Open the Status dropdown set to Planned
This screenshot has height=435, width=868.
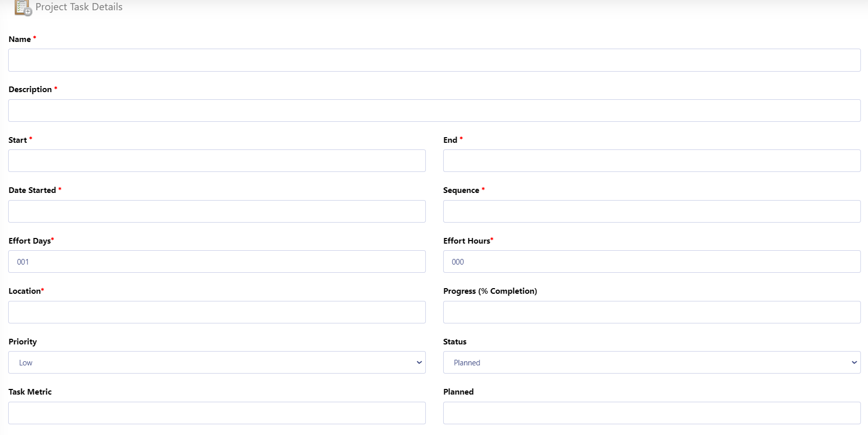652,362
